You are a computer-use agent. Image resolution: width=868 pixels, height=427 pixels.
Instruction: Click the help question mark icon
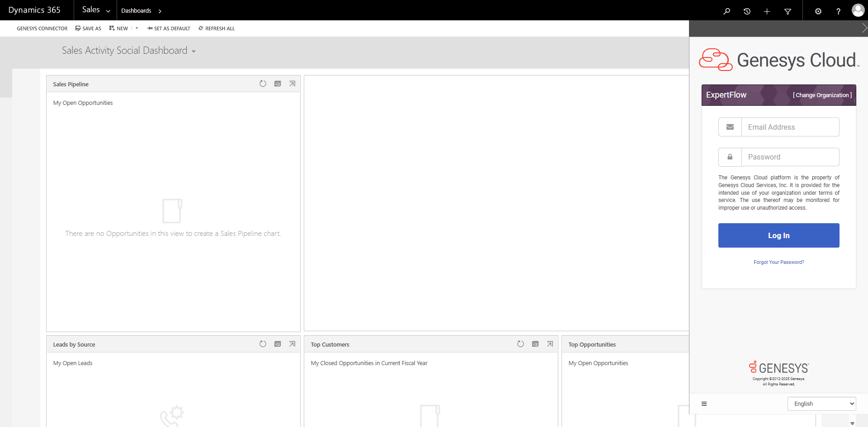tap(838, 11)
